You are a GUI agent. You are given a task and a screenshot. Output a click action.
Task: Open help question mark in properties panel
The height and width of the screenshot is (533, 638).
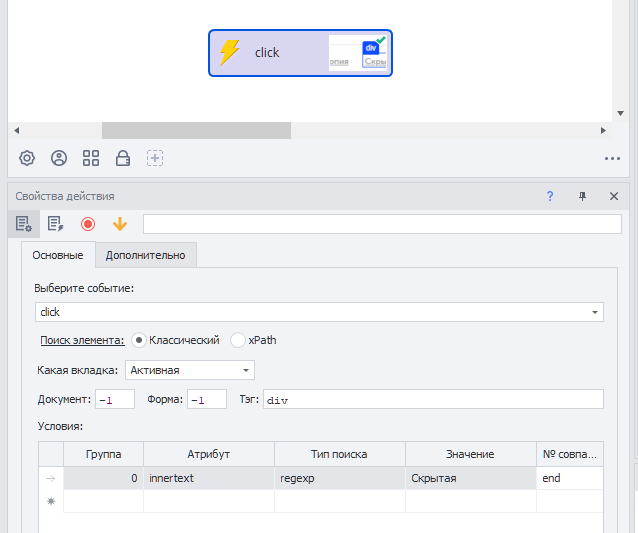point(550,196)
